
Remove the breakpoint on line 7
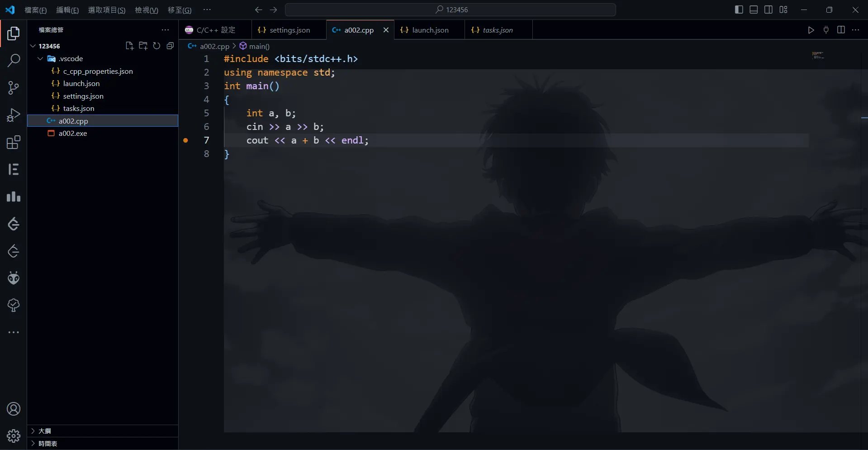click(185, 140)
